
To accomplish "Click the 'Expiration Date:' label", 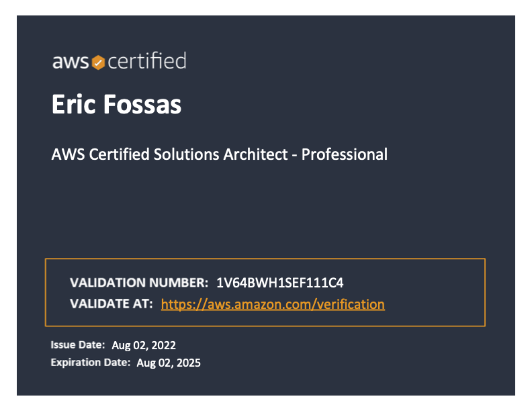I will (91, 363).
